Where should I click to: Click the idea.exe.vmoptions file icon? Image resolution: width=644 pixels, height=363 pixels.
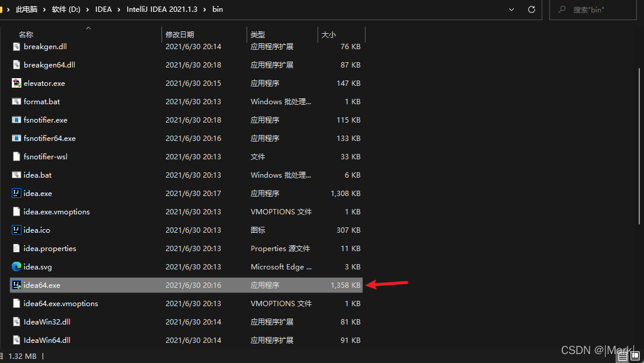click(x=16, y=212)
